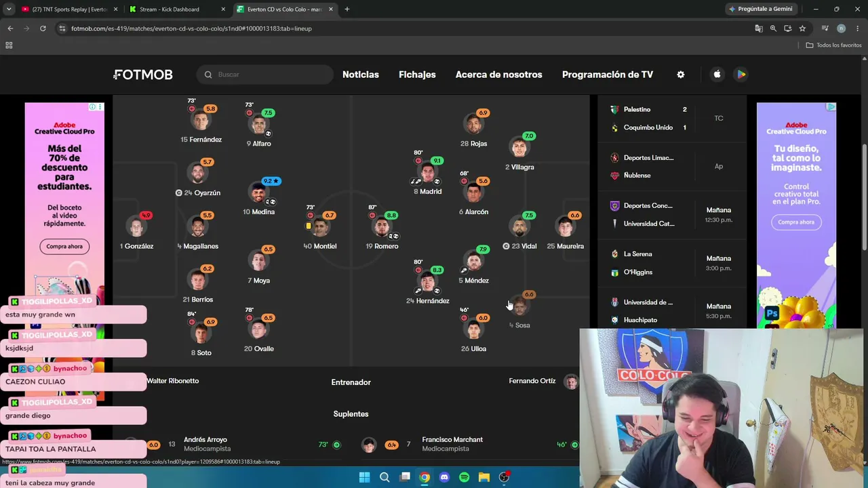Go to the FotMob home logo

pos(143,75)
